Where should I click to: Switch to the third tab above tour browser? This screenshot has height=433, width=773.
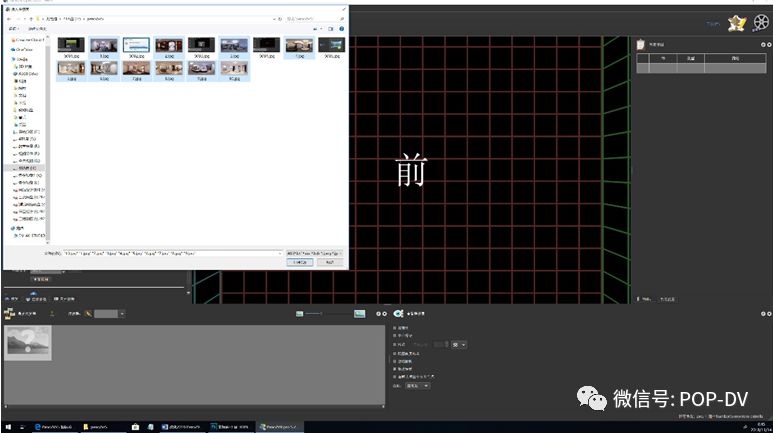pyautogui.click(x=64, y=299)
